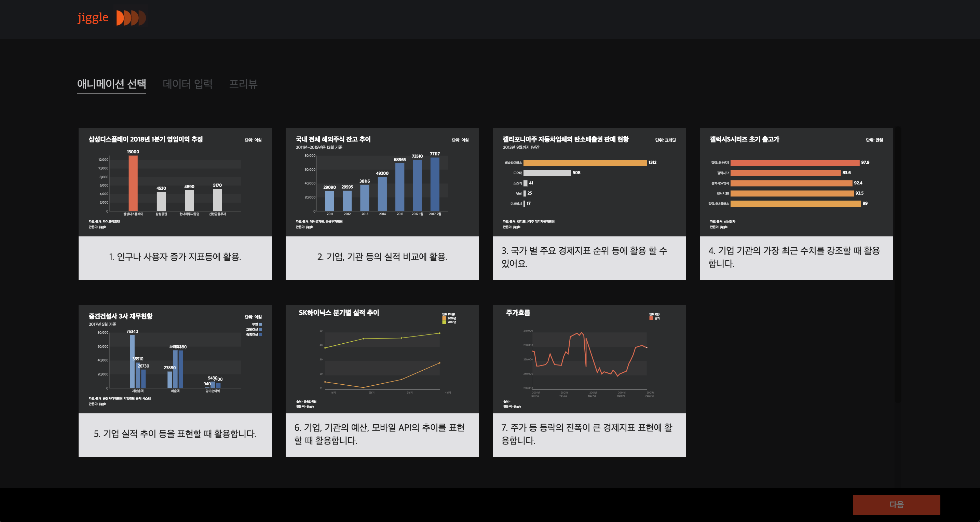Image resolution: width=980 pixels, height=522 pixels.
Task: Select SK Hynix quarterly line chart thumbnail
Action: pyautogui.click(x=382, y=359)
